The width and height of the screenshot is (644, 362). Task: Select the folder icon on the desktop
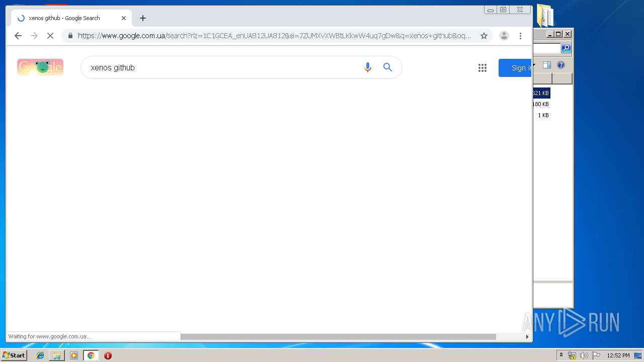545,15
